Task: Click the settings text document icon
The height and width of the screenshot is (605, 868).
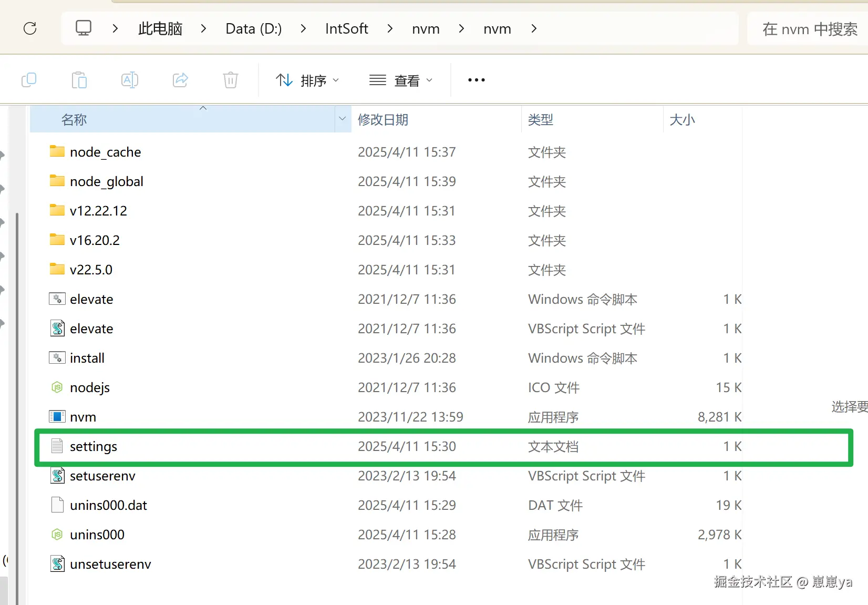Action: pyautogui.click(x=57, y=446)
